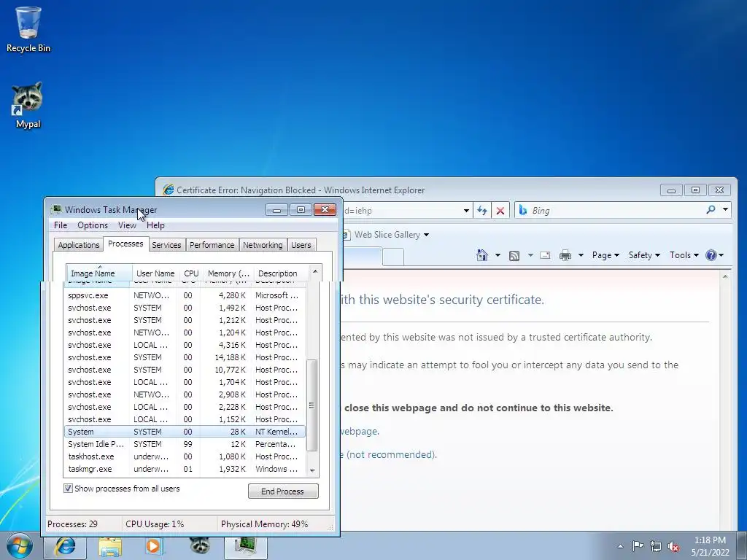
Task: Open the search provider dropdown next to Bing
Action: click(725, 209)
